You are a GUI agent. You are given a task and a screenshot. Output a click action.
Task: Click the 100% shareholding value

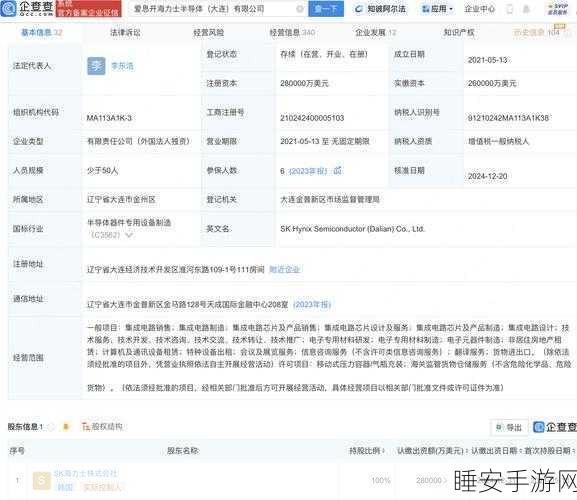[381, 481]
